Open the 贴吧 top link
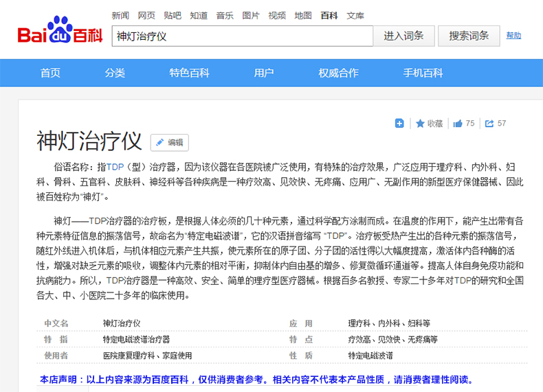This screenshot has height=392, width=543. point(173,16)
